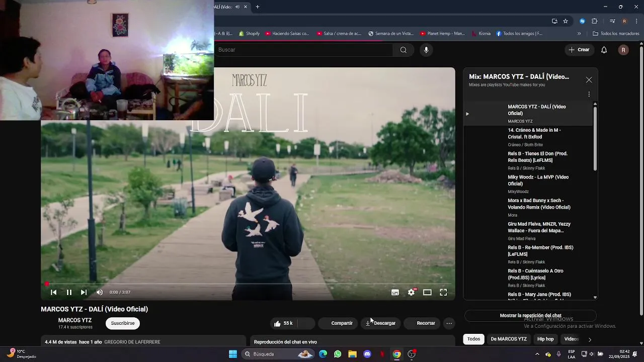Skip to the next video
The image size is (644, 362).
click(x=84, y=292)
